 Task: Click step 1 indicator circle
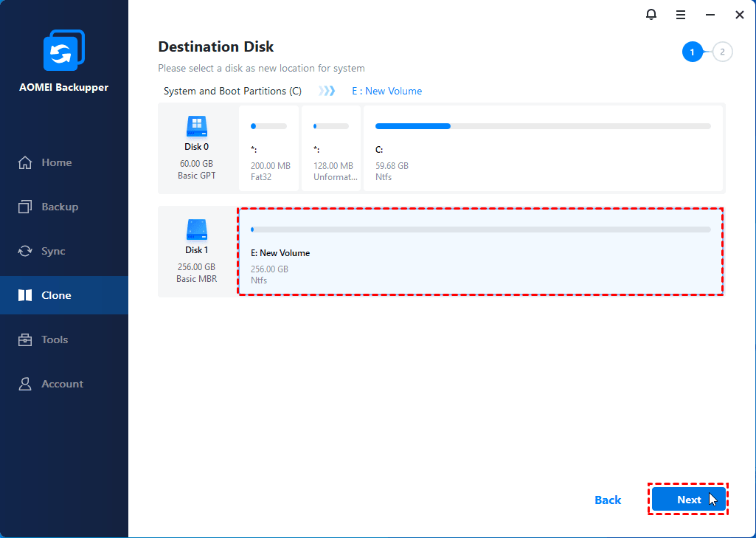click(x=693, y=52)
